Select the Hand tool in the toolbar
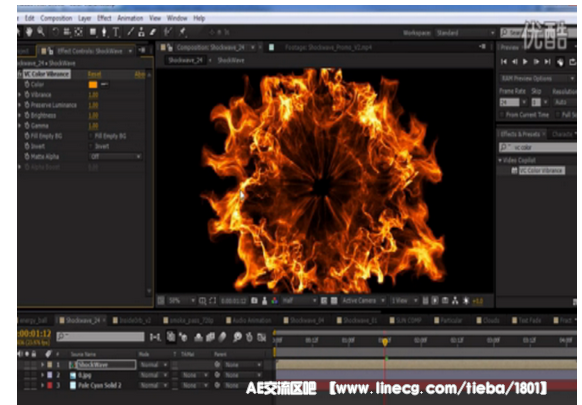The width and height of the screenshot is (582, 405). pos(29,32)
